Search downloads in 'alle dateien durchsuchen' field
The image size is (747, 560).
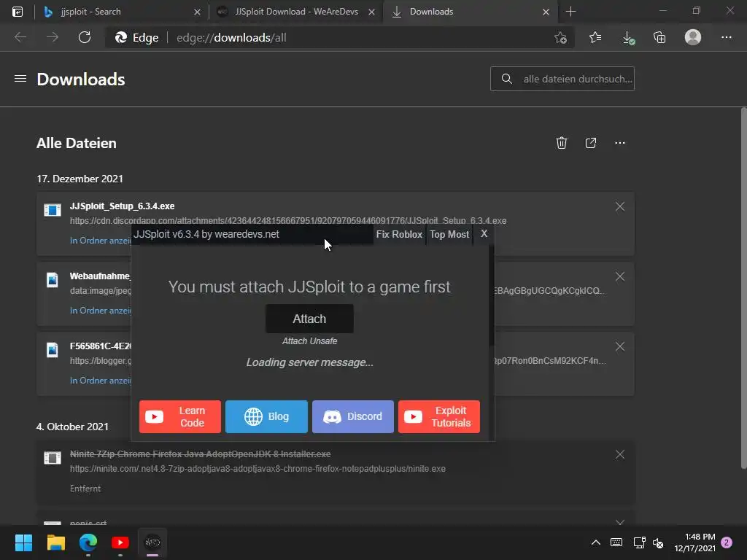point(562,79)
